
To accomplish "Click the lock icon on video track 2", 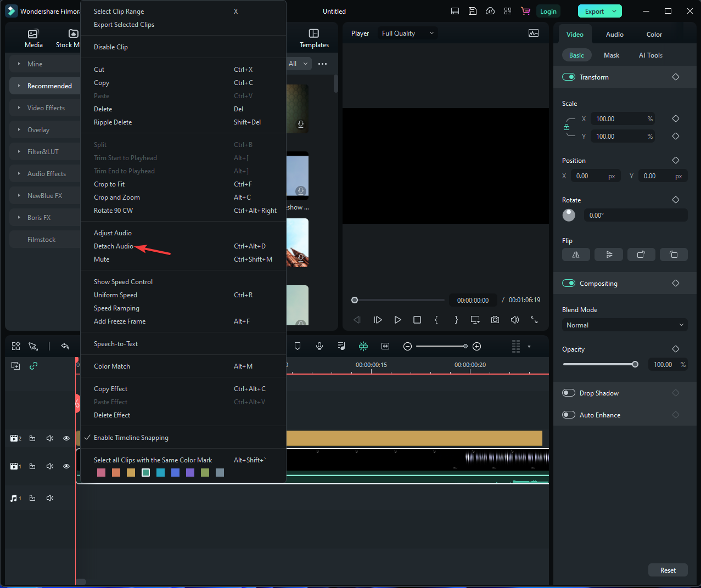I will (x=32, y=438).
